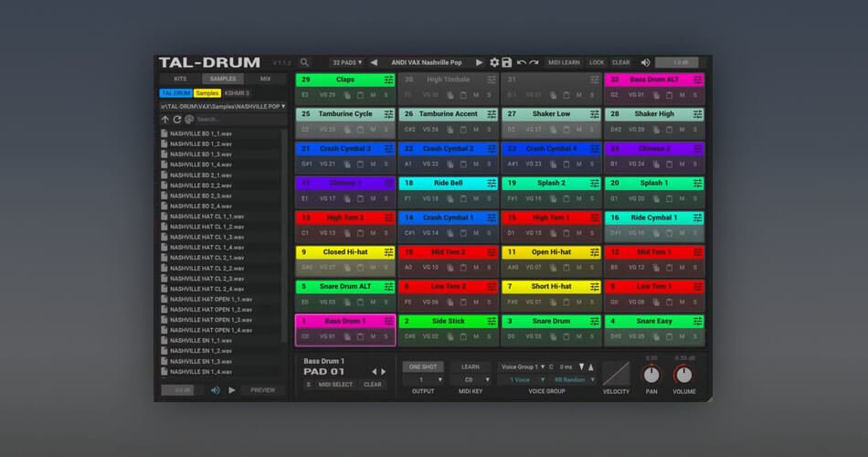Save preset with floppy disk icon
This screenshot has width=868, height=457.
point(506,62)
